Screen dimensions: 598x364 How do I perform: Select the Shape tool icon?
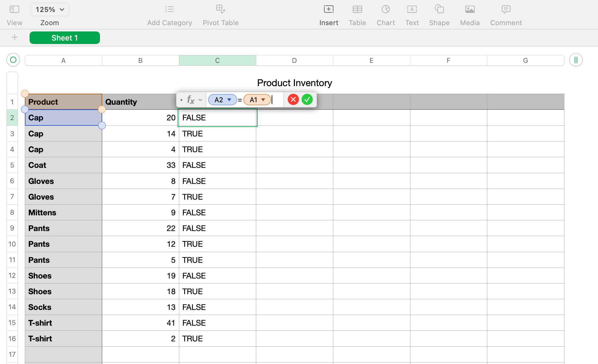(439, 9)
